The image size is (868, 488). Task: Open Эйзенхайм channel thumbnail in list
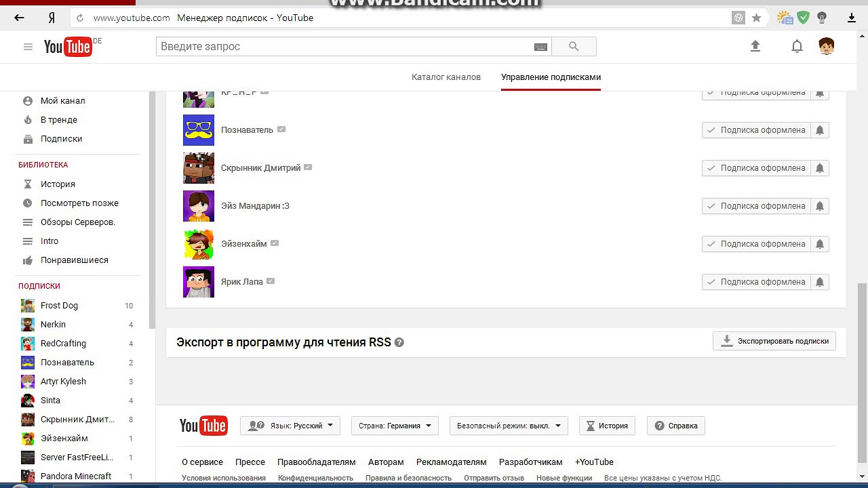pos(199,244)
